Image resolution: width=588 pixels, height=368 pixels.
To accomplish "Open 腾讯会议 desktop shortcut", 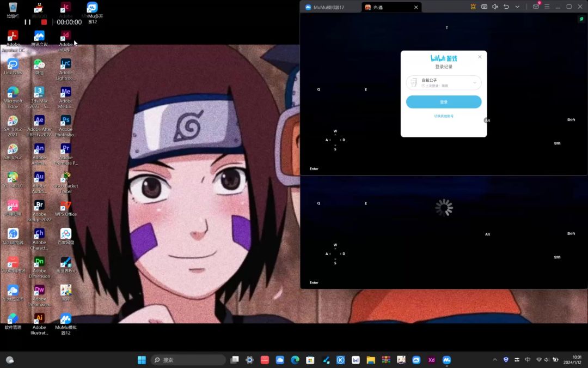I will [39, 39].
